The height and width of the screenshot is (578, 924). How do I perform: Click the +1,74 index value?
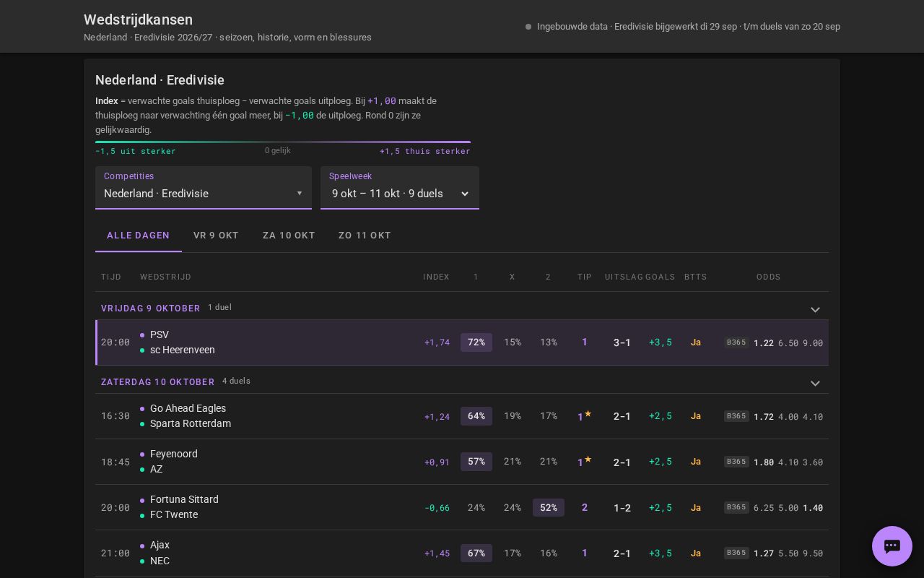[x=437, y=342]
